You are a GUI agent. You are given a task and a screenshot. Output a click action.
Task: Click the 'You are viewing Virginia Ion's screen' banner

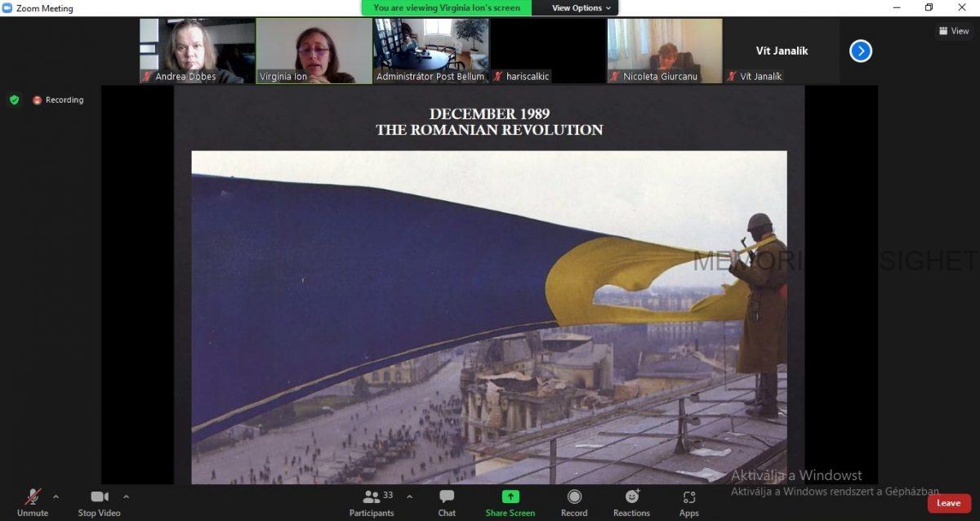(x=447, y=8)
